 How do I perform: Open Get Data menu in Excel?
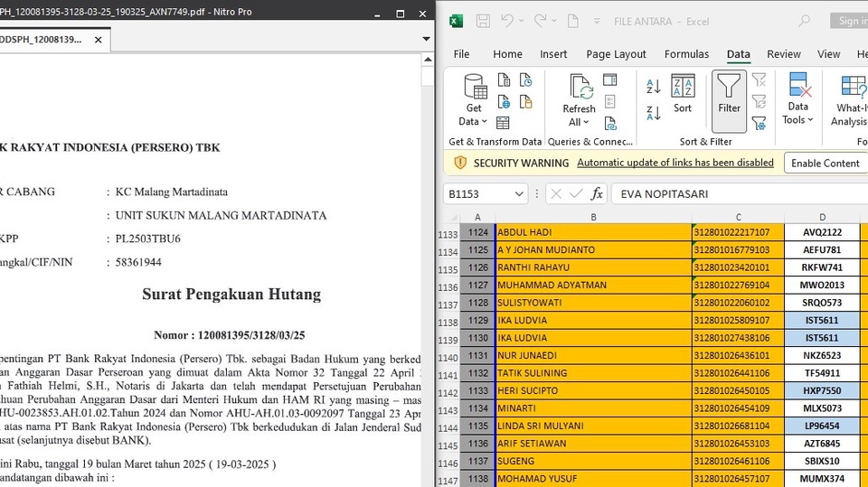(474, 100)
